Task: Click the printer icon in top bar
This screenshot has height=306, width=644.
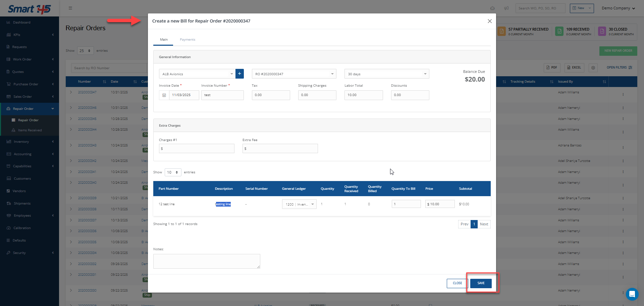Action: tap(492, 8)
